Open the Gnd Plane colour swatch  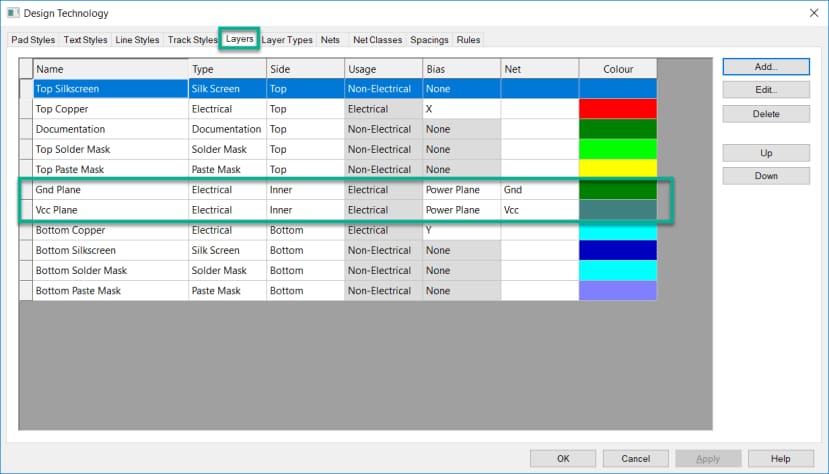pos(618,190)
